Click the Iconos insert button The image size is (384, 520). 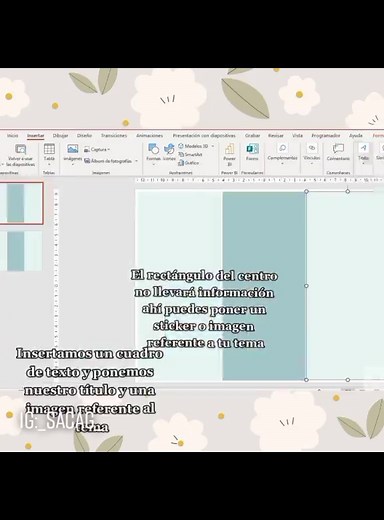click(169, 149)
